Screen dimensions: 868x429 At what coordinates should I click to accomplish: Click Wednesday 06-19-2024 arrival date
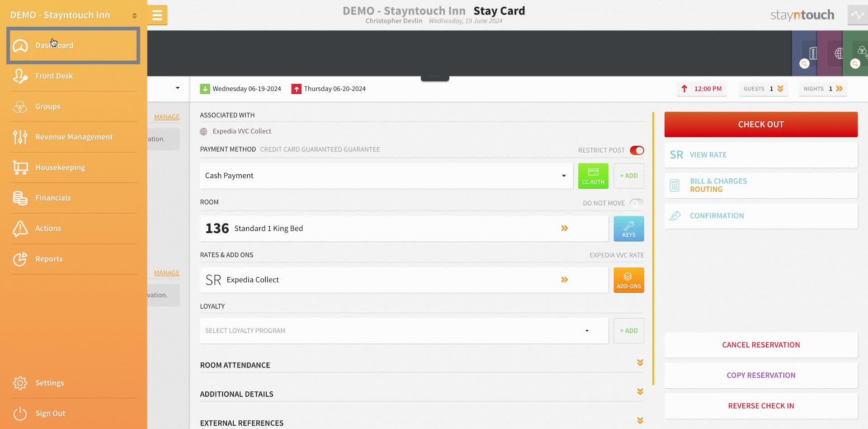pos(247,89)
